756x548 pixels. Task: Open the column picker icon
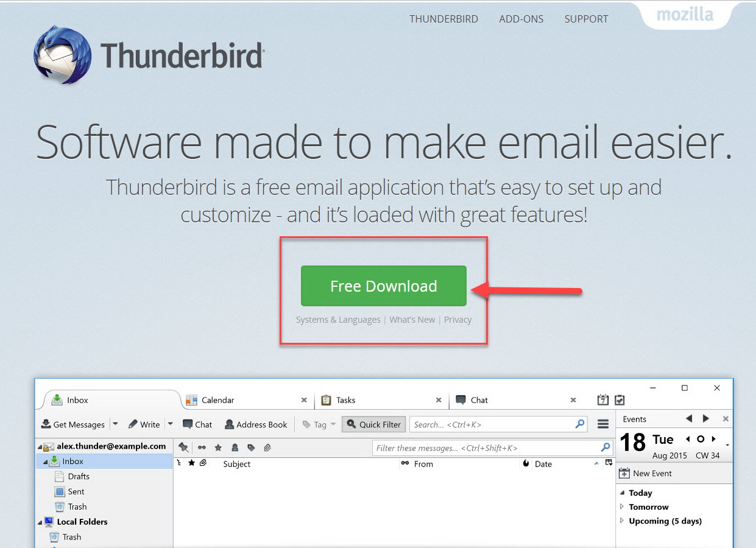[608, 463]
